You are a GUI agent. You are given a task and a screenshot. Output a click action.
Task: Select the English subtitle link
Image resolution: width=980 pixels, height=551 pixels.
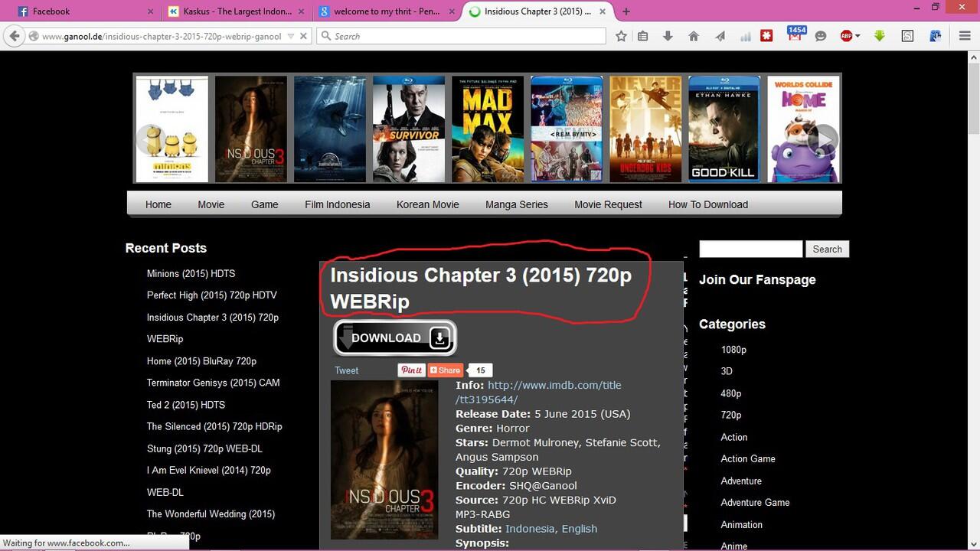point(579,529)
